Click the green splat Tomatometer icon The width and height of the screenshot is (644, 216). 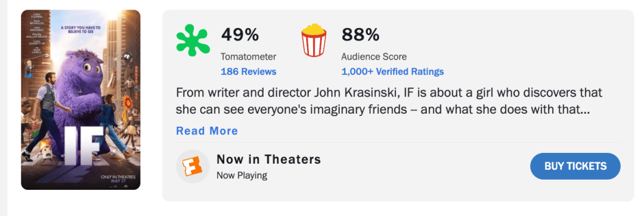[193, 40]
